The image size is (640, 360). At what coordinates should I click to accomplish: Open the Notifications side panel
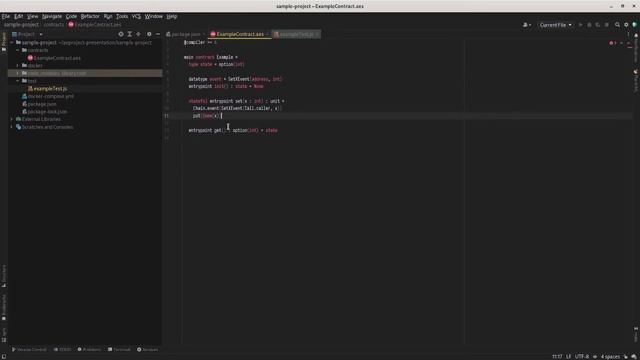click(x=636, y=48)
